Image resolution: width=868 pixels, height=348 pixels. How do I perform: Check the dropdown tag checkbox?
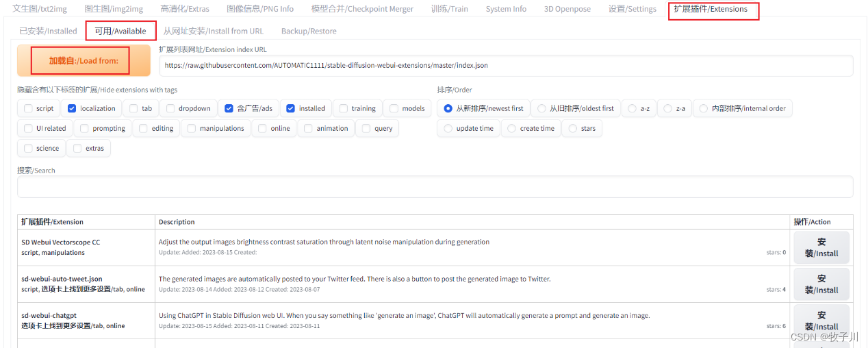[170, 108]
